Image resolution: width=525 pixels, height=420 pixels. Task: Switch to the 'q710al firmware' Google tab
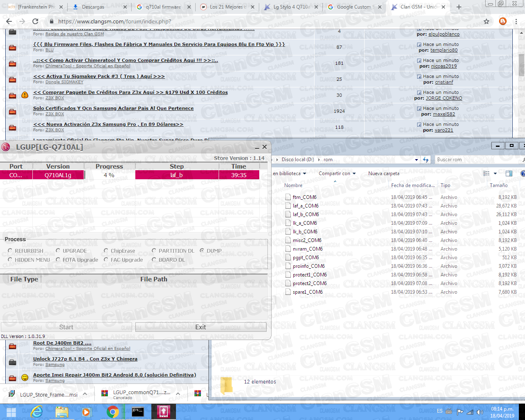[163, 7]
